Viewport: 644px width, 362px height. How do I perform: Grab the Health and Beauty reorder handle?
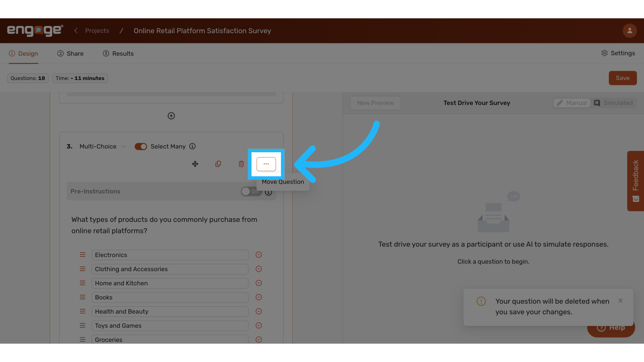pos(83,311)
